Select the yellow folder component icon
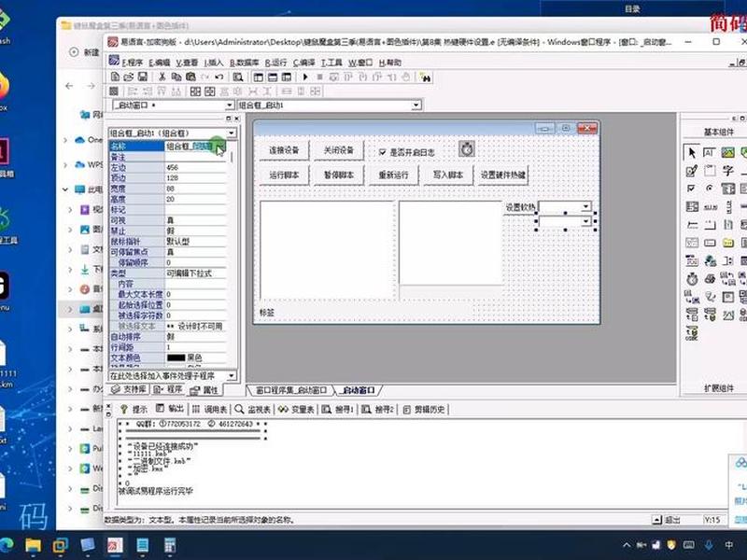 tap(728, 243)
